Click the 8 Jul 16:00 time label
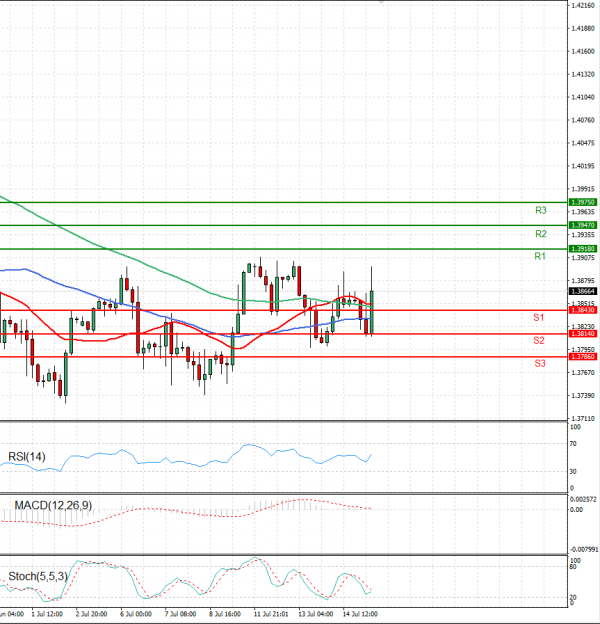The height and width of the screenshot is (624, 600). click(x=225, y=614)
